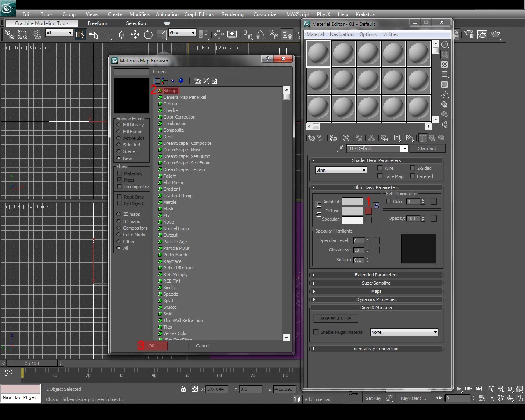
Task: Click the Standard material type button
Action: (x=427, y=148)
